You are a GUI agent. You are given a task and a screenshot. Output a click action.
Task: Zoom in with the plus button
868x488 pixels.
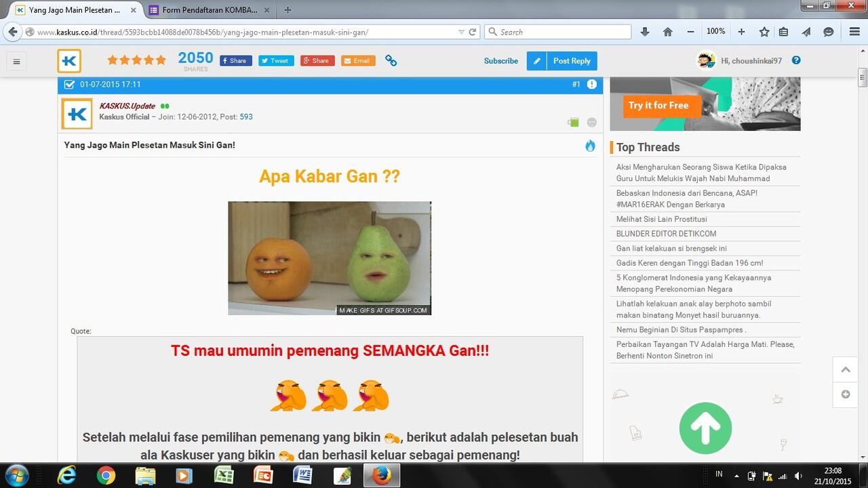741,32
